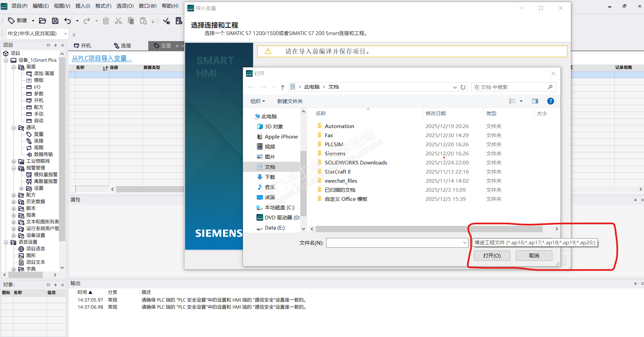Viewport: 644px width, 337px height.
Task: Open the view options dropdown arrow in Open dialog
Action: [x=521, y=101]
